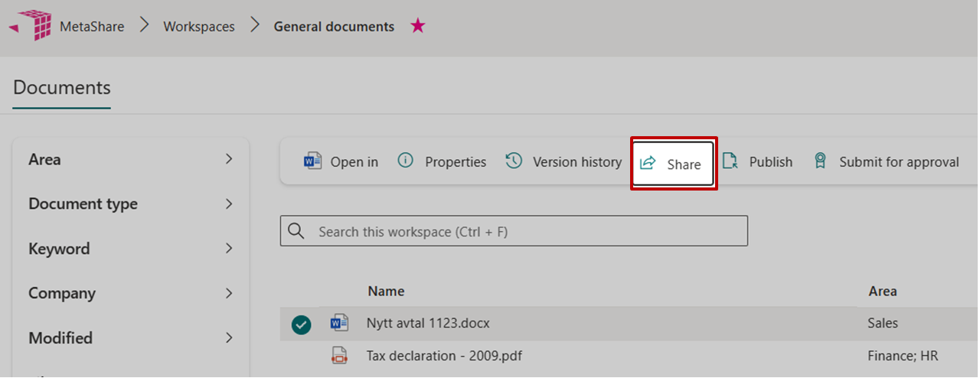980x378 pixels.
Task: Expand the Modified filter
Action: click(x=229, y=337)
